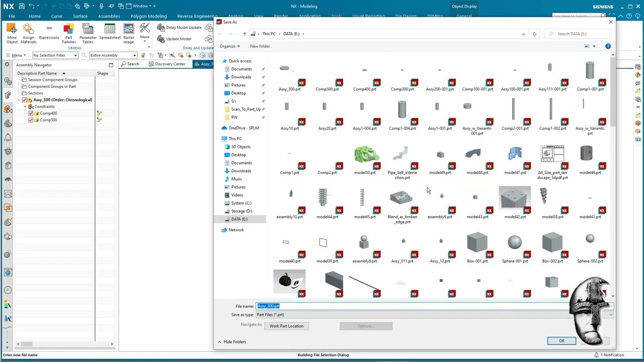
Task: Click the New folder button
Action: pos(260,46)
